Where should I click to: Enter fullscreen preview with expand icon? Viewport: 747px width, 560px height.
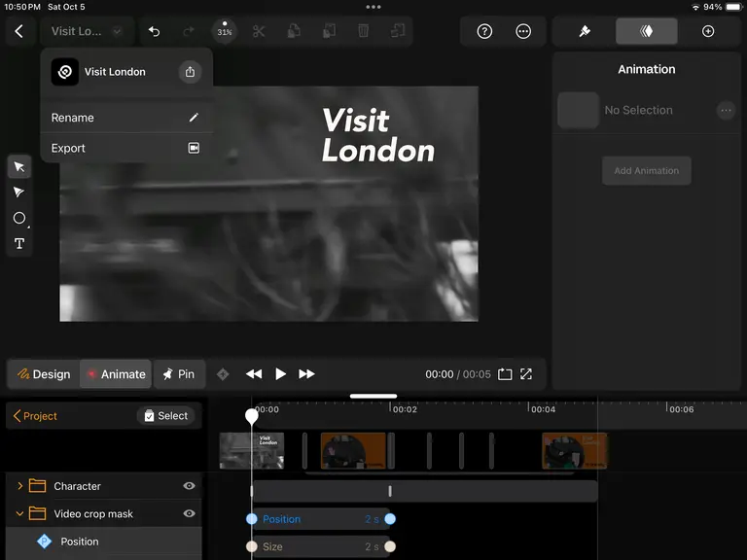[x=526, y=374]
